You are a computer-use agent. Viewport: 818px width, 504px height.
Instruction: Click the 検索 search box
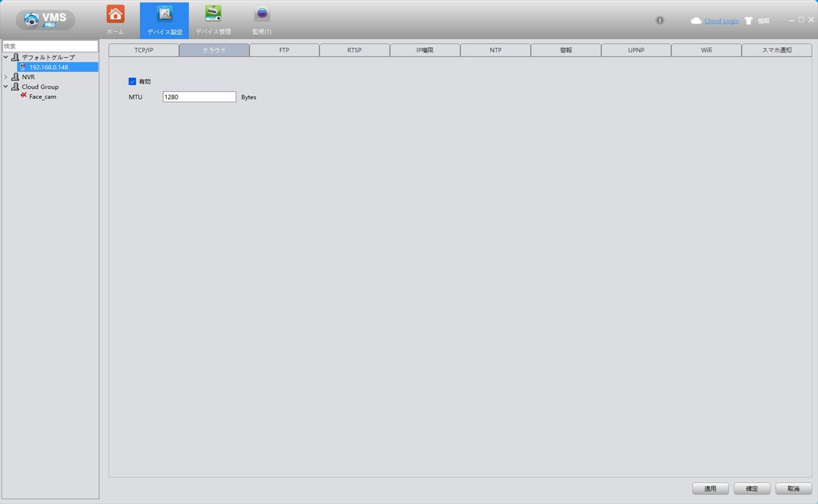[x=50, y=46]
